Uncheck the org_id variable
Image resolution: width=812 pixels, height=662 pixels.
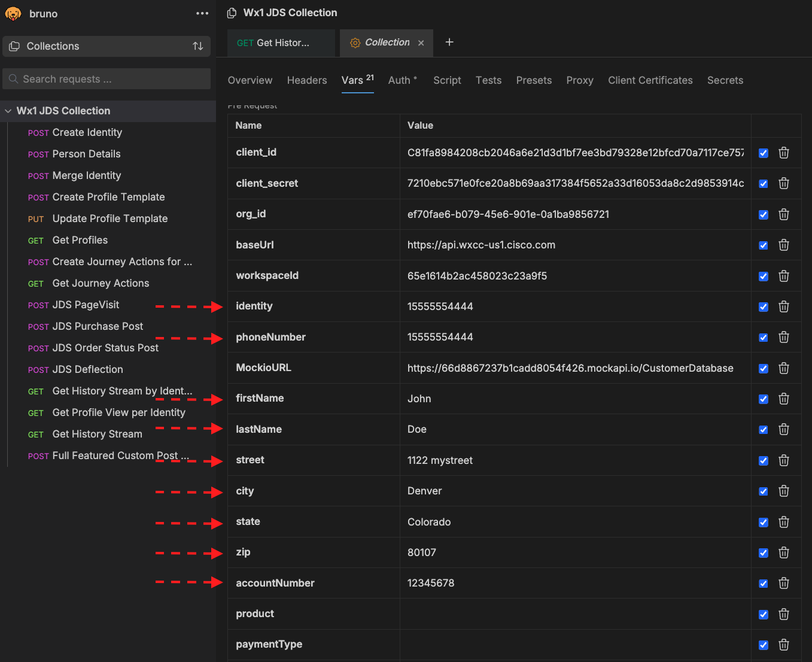click(x=764, y=214)
